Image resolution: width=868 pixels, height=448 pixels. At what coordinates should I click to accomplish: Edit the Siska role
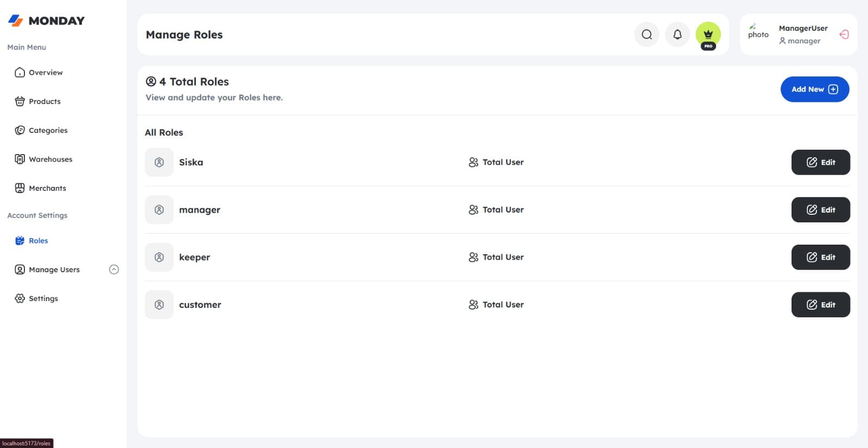(821, 162)
